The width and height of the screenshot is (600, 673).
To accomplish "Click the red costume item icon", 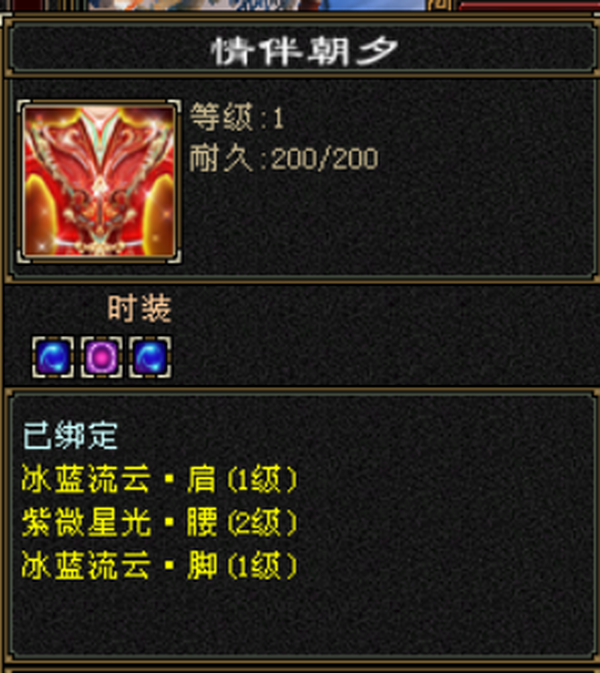I will [99, 182].
